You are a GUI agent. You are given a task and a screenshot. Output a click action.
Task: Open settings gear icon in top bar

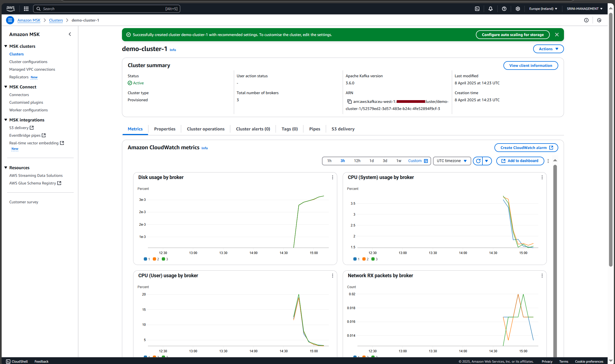pyautogui.click(x=518, y=9)
